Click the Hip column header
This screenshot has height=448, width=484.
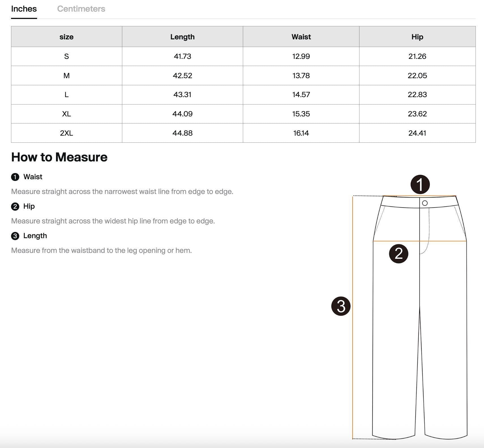417,37
